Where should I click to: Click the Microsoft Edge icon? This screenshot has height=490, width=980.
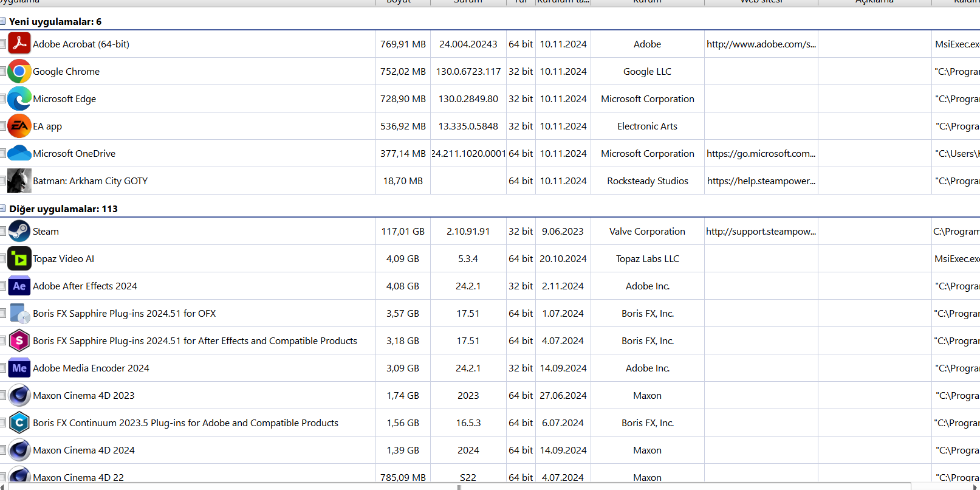(19, 98)
